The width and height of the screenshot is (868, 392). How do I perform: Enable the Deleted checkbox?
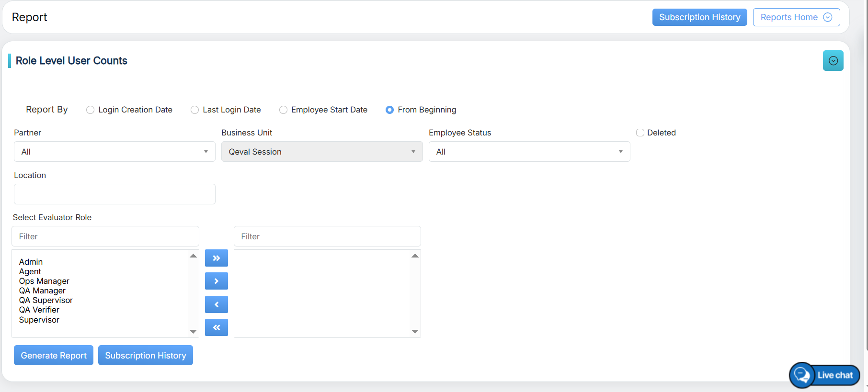(x=640, y=133)
